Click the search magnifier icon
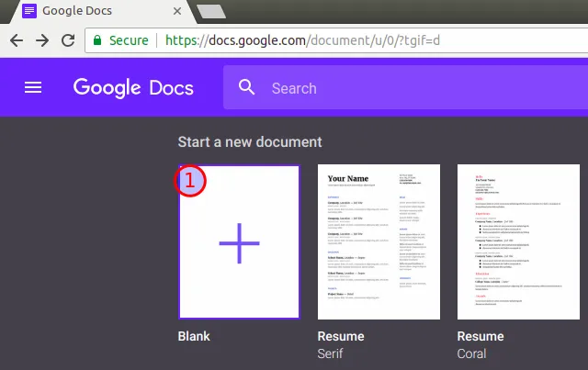 point(246,87)
